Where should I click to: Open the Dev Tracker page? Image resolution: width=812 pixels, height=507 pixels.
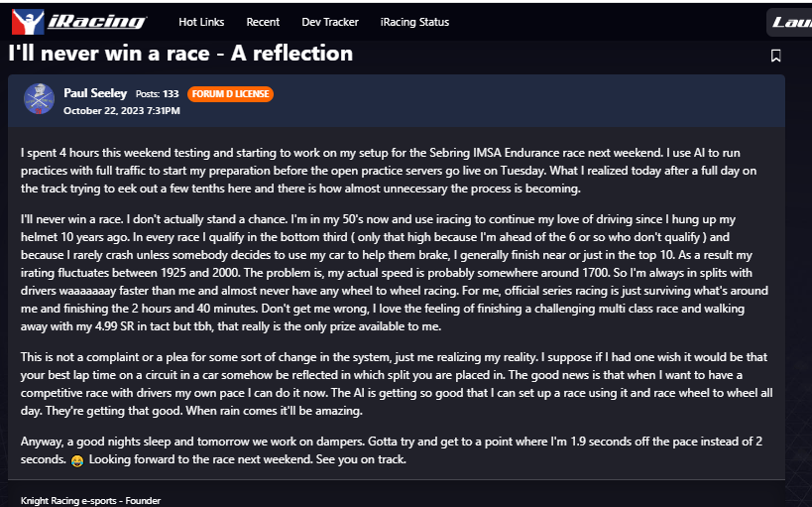click(328, 22)
